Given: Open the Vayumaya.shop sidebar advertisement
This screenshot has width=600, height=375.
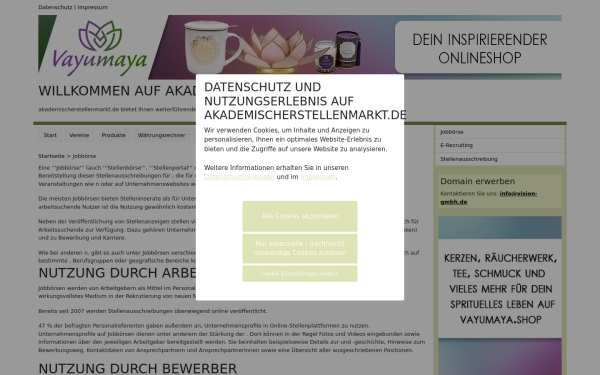Looking at the screenshot, I should (x=500, y=295).
